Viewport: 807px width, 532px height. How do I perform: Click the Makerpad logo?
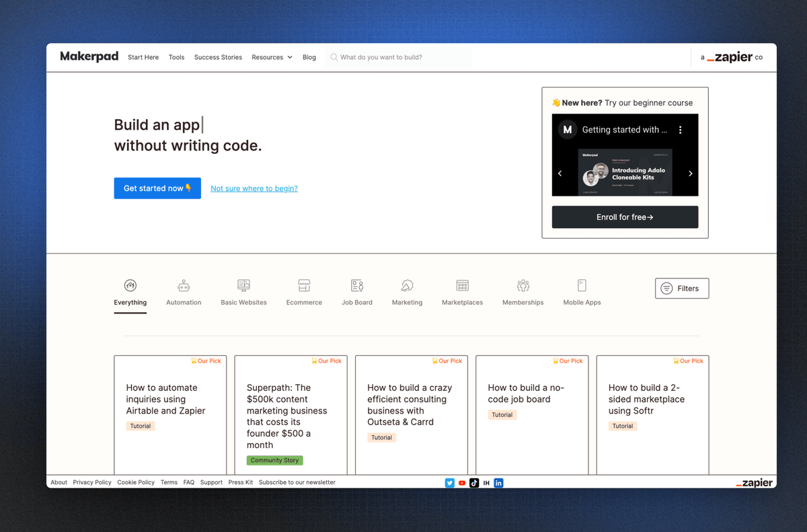pyautogui.click(x=89, y=56)
